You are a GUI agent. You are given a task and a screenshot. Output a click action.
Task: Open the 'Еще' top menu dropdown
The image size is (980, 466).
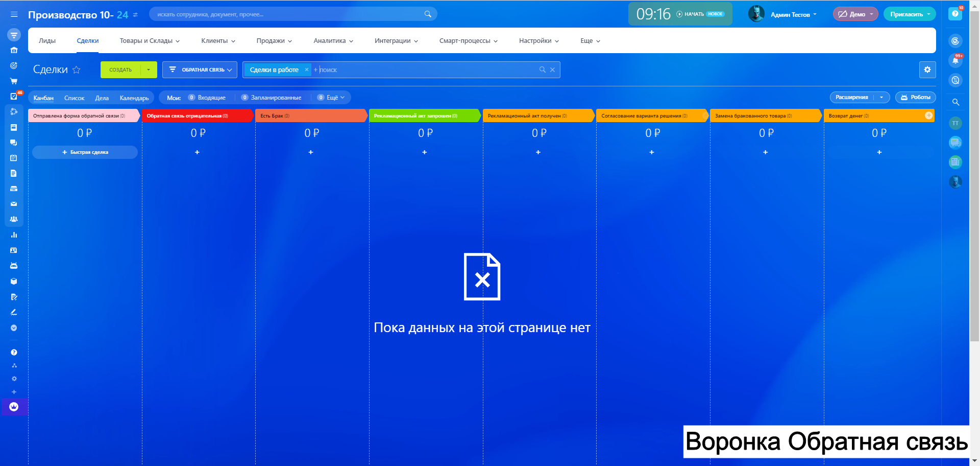tap(590, 41)
